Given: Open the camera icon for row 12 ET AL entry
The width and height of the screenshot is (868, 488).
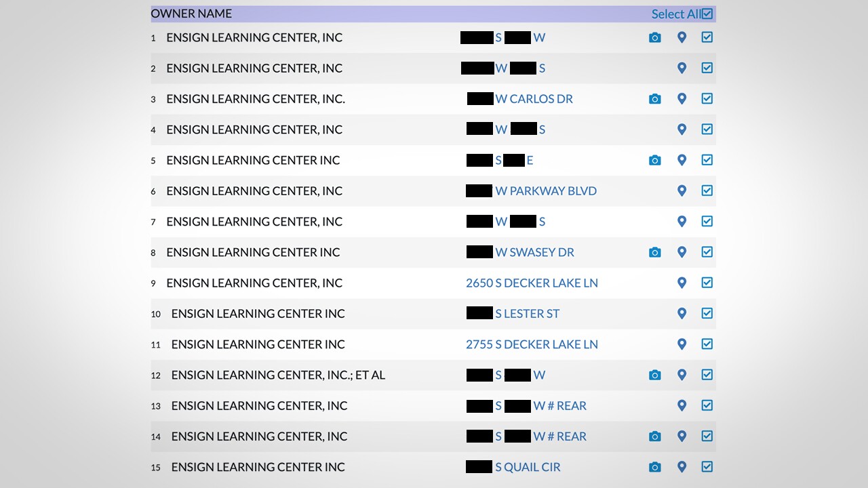Looking at the screenshot, I should pyautogui.click(x=654, y=375).
